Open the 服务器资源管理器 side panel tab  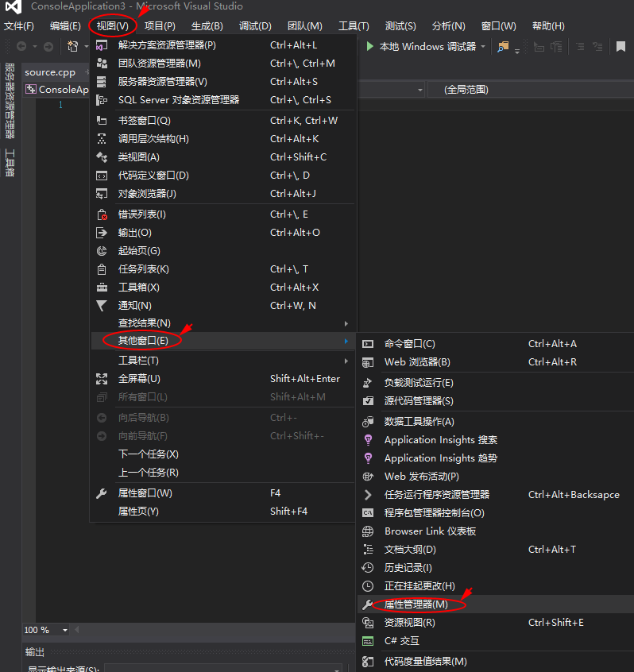coord(10,101)
